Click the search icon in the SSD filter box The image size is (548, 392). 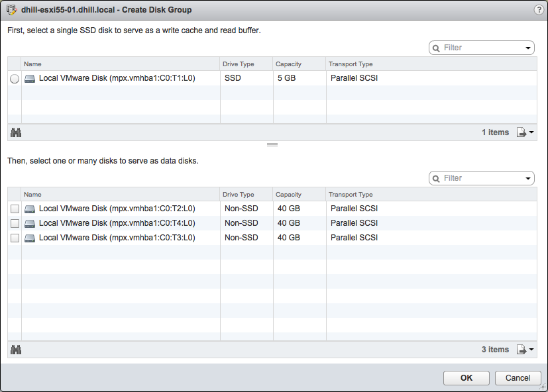(x=436, y=48)
